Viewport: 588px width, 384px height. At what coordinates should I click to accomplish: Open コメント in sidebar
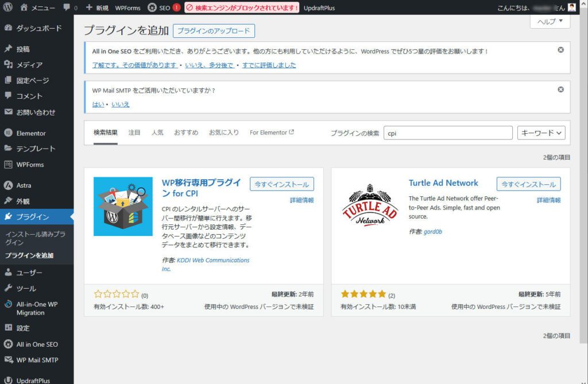coord(37,96)
